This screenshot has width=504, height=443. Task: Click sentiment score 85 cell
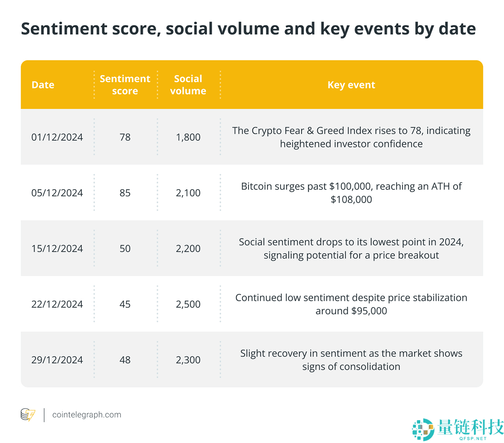[125, 193]
